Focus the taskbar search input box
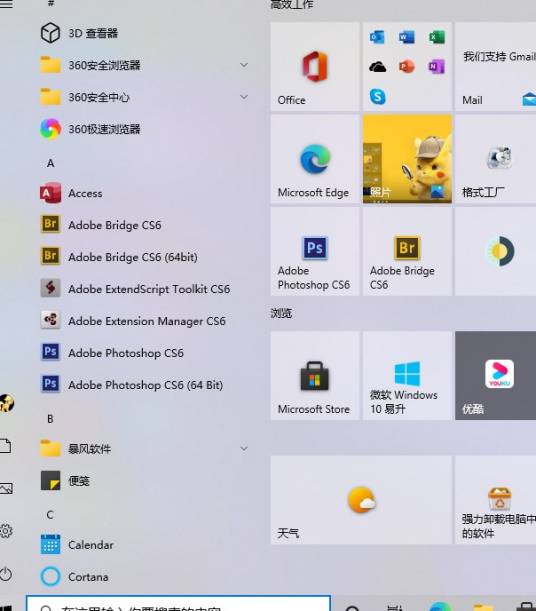This screenshot has height=611, width=536. pyautogui.click(x=179, y=603)
